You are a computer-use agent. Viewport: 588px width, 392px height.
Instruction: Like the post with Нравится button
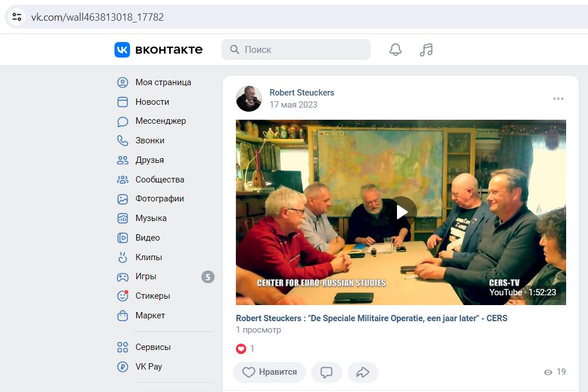270,372
